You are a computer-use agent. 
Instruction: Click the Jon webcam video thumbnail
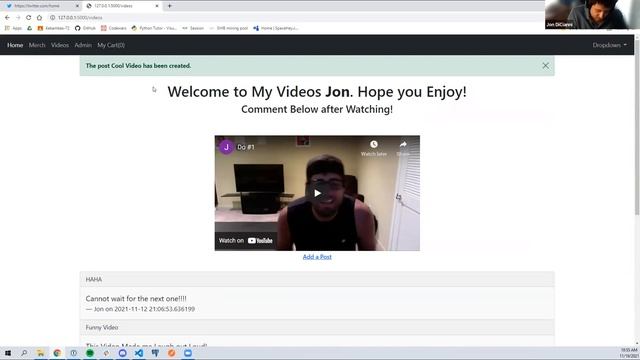tap(592, 14)
